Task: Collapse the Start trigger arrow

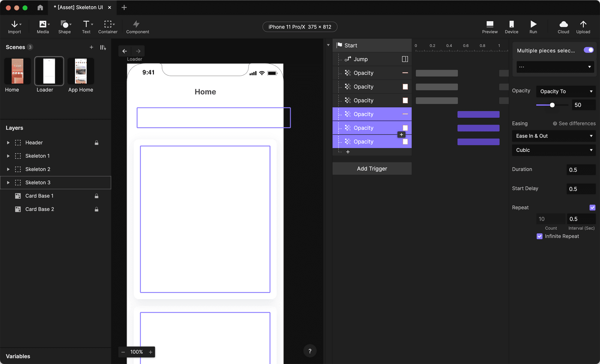Action: click(328, 45)
